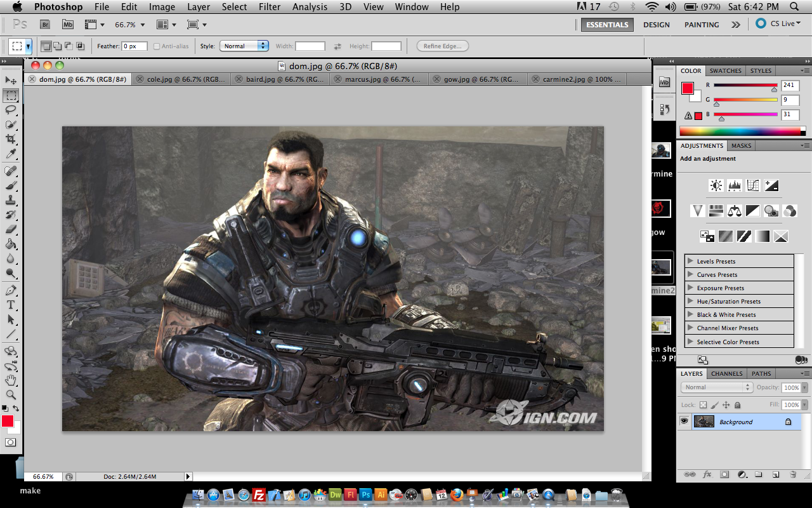Select the Brush tool
The image size is (812, 508).
(x=11, y=186)
